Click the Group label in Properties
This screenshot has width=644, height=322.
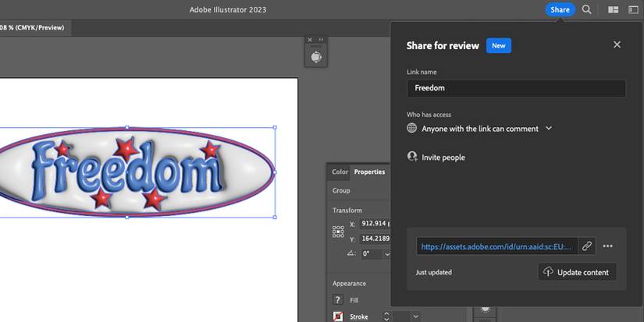point(341,191)
